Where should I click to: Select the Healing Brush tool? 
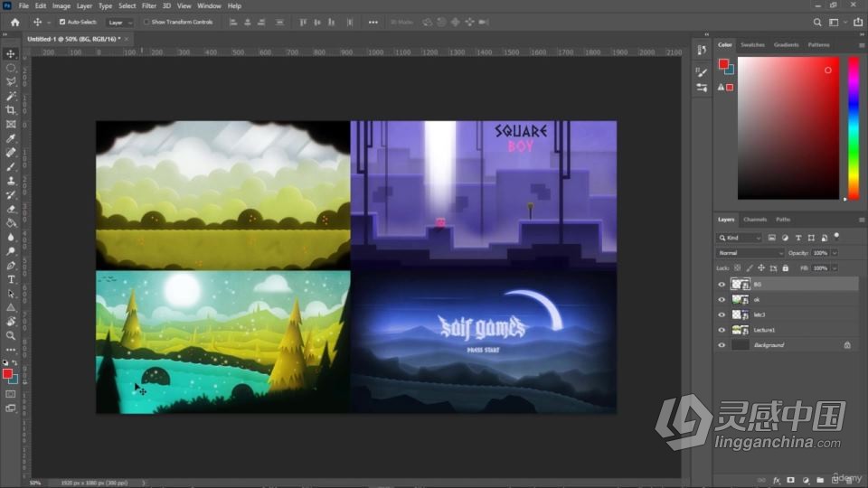(11, 153)
